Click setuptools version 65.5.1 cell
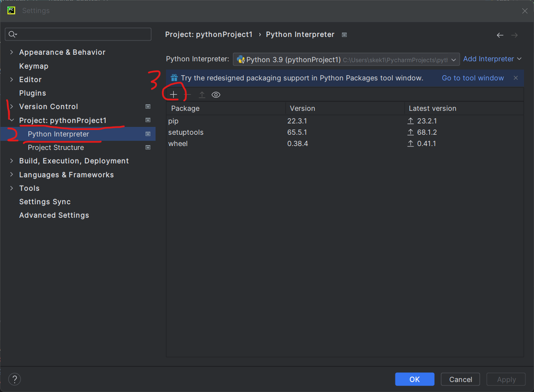This screenshot has height=392, width=534. (297, 132)
